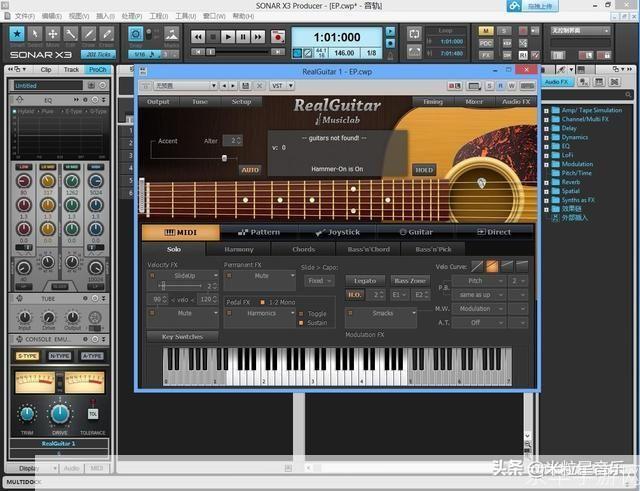640x491 pixels.
Task: Click the Bass Zone button
Action: point(410,281)
